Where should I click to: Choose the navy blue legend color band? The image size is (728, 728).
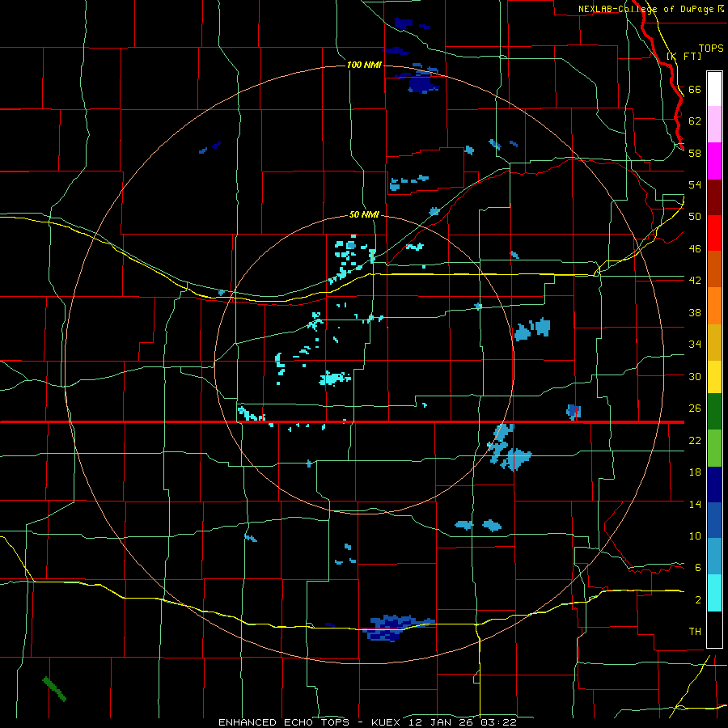point(714,485)
